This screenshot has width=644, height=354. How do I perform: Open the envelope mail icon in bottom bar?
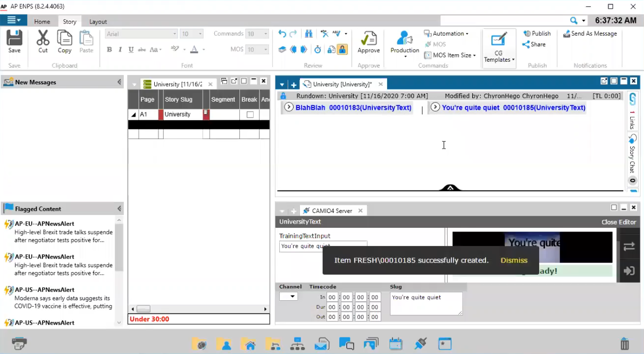[322, 344]
